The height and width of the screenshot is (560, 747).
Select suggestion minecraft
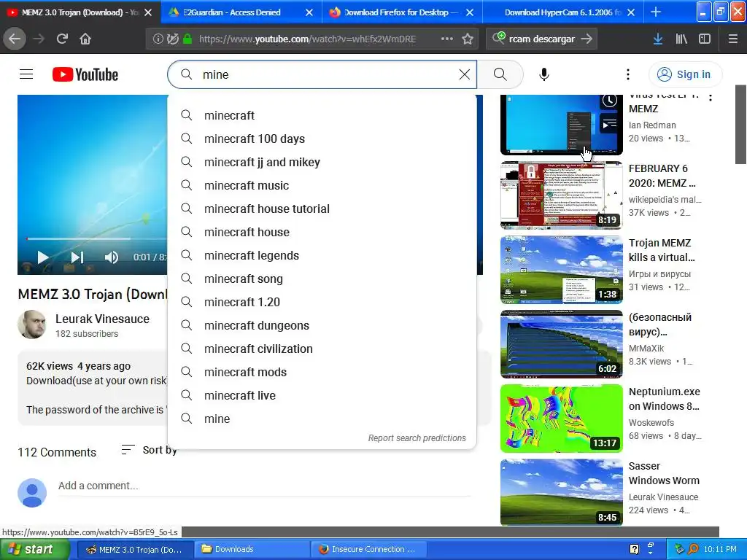(x=322, y=115)
